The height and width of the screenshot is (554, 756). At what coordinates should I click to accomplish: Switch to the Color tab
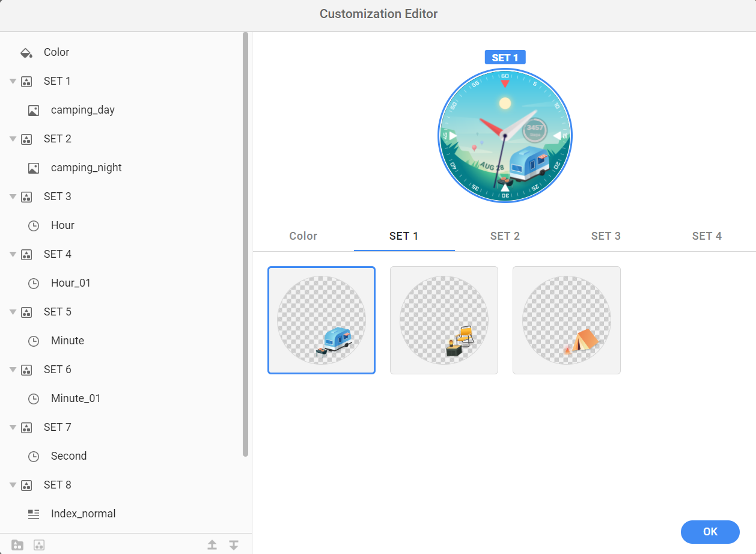tap(303, 236)
